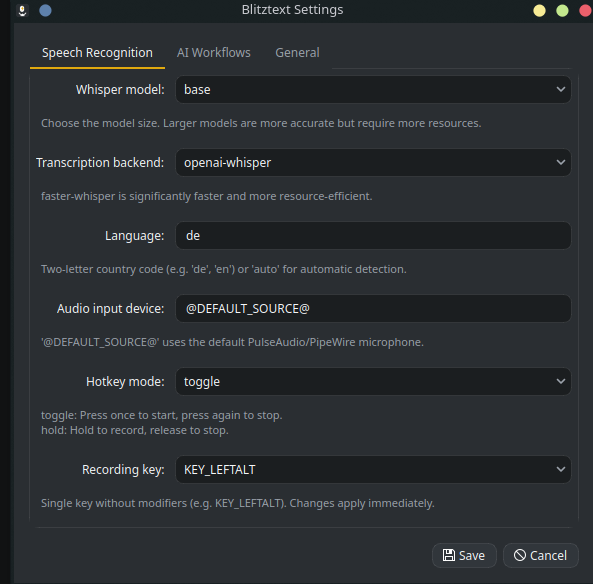Click the PulseAudio/PipeWire microphone hint text
593x584 pixels.
pyautogui.click(x=232, y=342)
